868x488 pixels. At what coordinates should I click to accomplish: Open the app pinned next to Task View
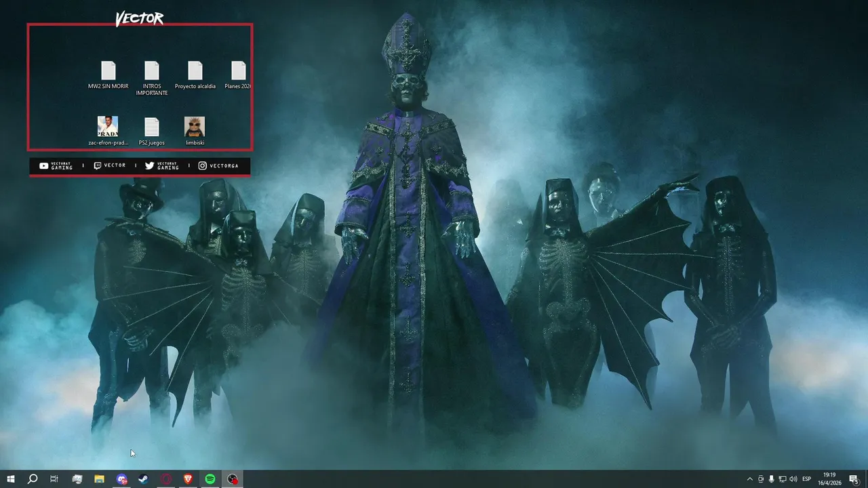[77, 479]
